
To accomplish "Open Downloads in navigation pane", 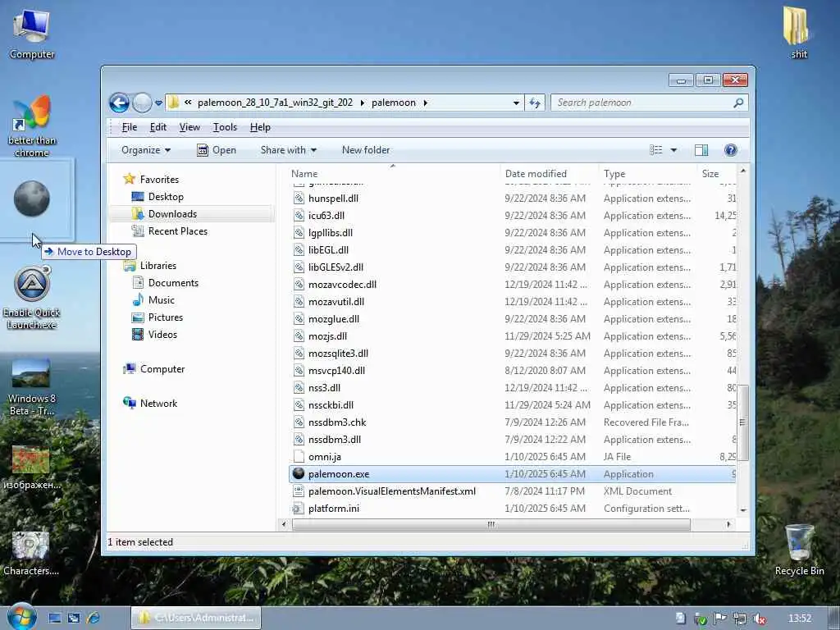I will [172, 214].
